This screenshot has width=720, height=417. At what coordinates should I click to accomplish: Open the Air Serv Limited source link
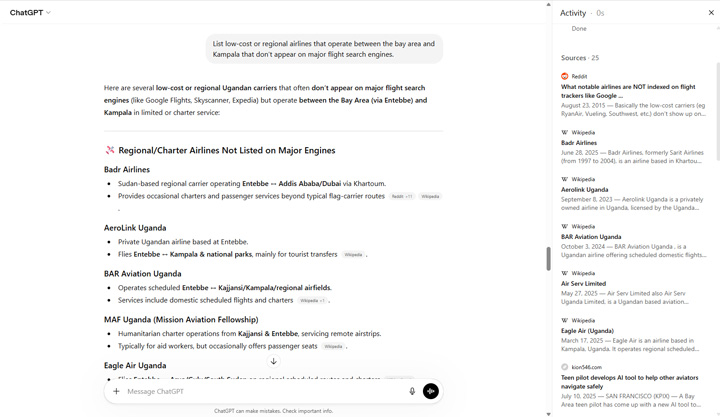tap(583, 284)
